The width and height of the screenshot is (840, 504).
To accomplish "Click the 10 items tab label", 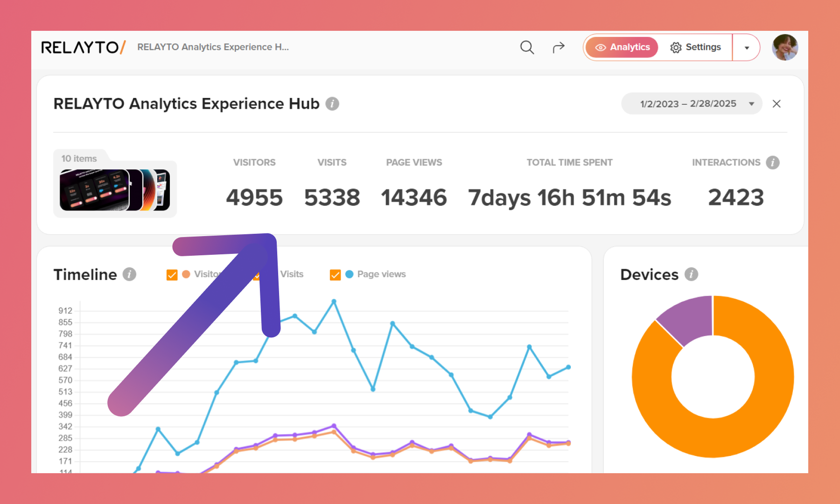I will [x=79, y=159].
